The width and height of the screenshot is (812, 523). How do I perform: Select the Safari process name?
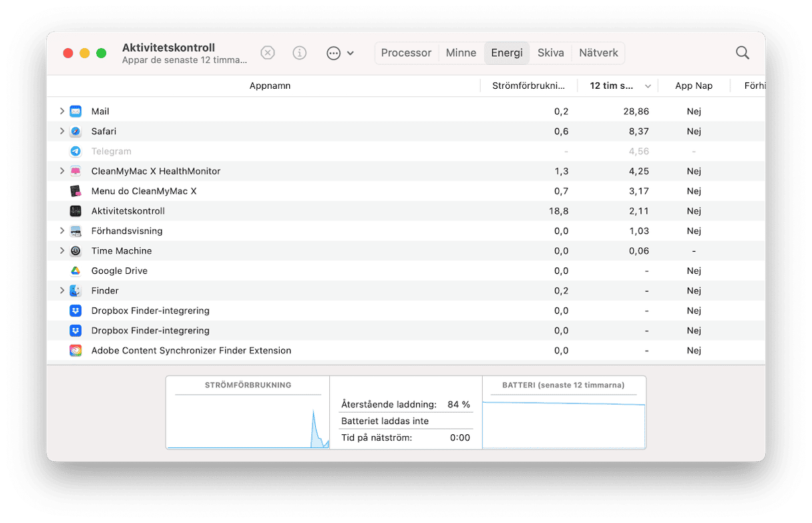point(104,132)
